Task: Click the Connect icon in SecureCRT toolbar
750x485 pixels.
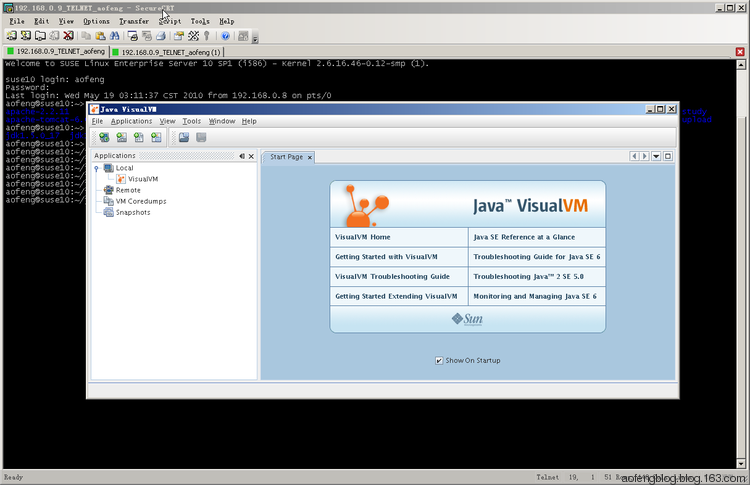Action: (11, 36)
